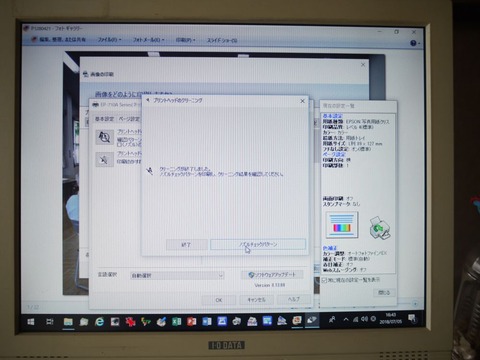Launch Word from the taskbar
Screen dimensions: 480x360
[207, 321]
